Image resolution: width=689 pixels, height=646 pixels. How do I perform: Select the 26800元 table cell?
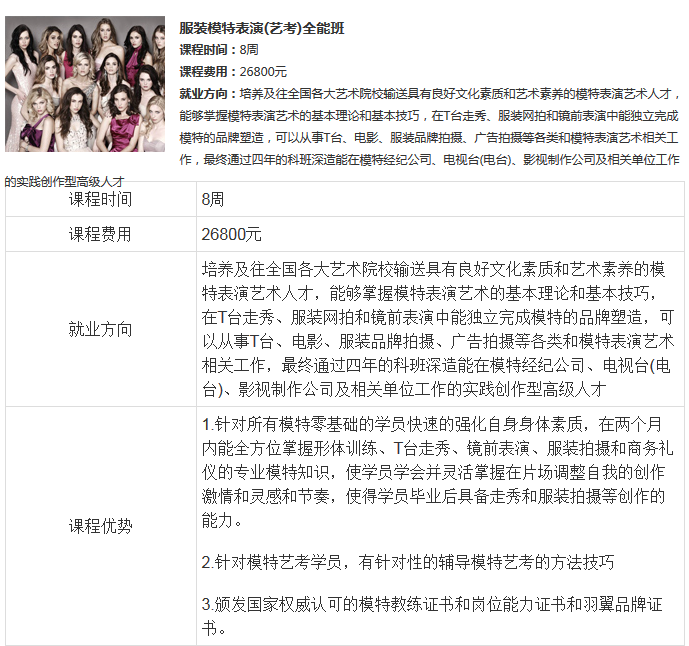(440, 234)
